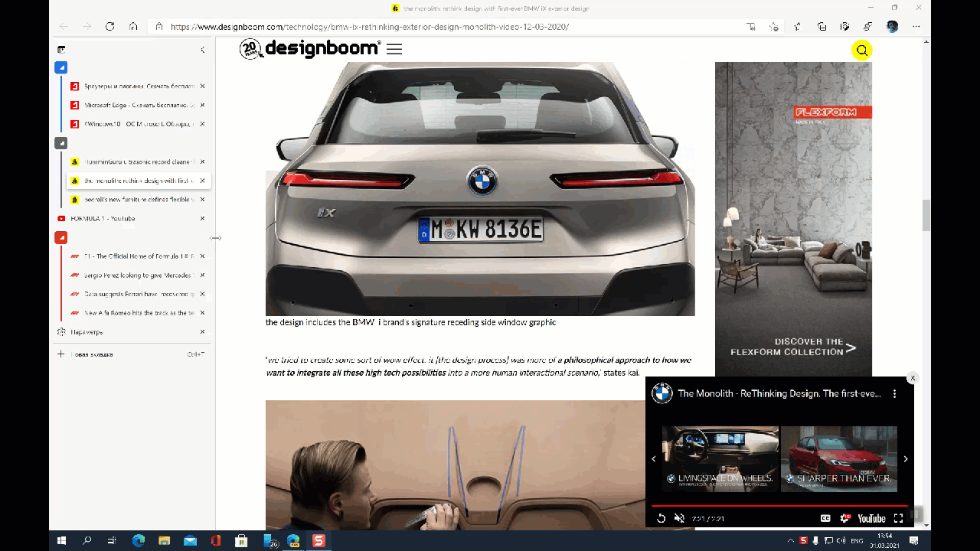Show hidden system tray icons
980x551 pixels.
click(x=792, y=540)
